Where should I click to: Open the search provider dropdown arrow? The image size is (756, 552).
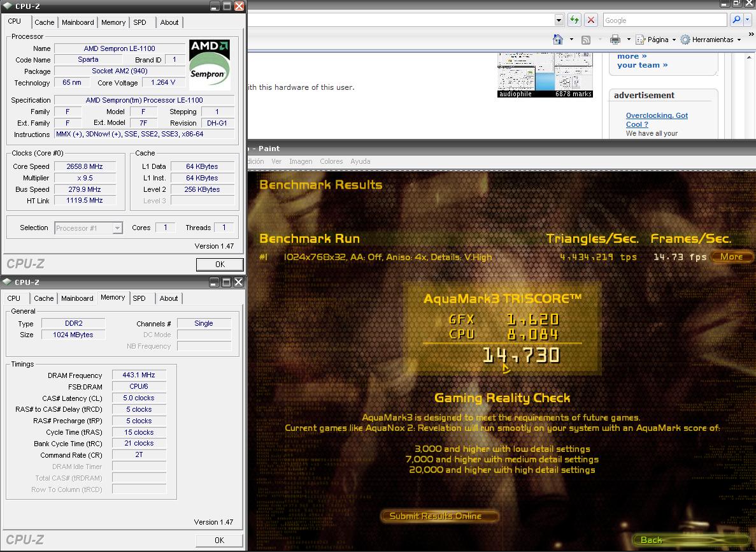748,20
